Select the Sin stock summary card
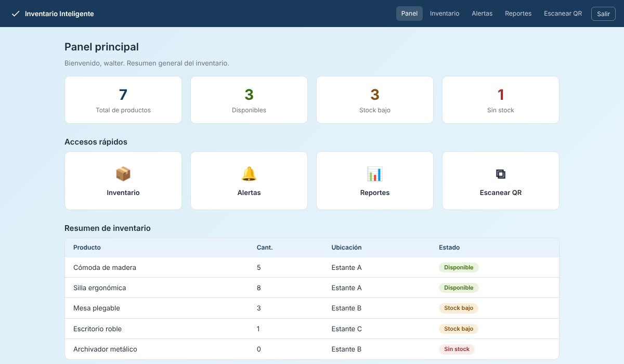 (501, 100)
